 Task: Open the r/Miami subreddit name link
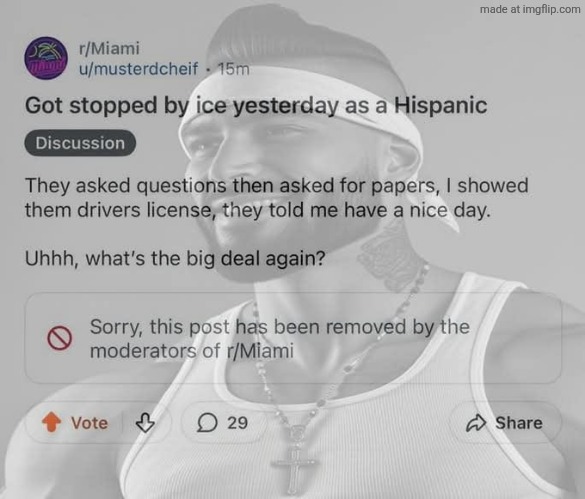pos(109,48)
